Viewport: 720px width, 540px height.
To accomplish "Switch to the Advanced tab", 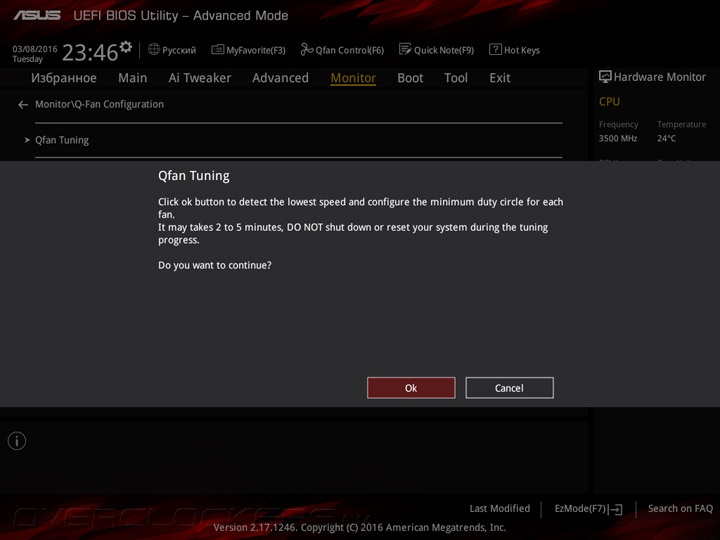I will [x=280, y=78].
